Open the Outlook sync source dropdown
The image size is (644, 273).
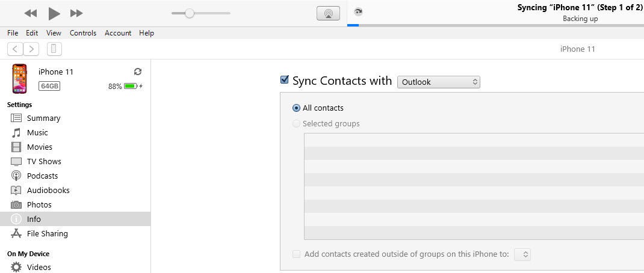coord(439,82)
